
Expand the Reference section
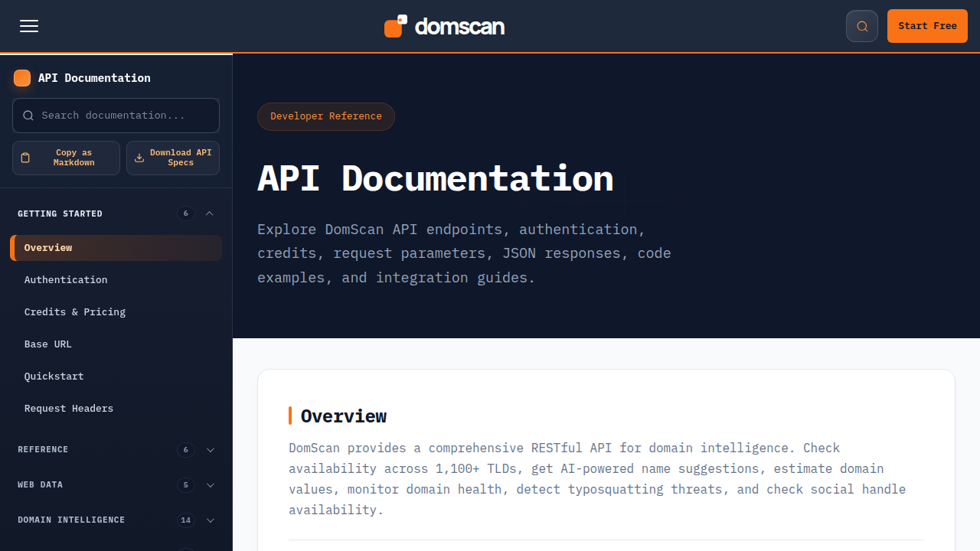pos(116,449)
